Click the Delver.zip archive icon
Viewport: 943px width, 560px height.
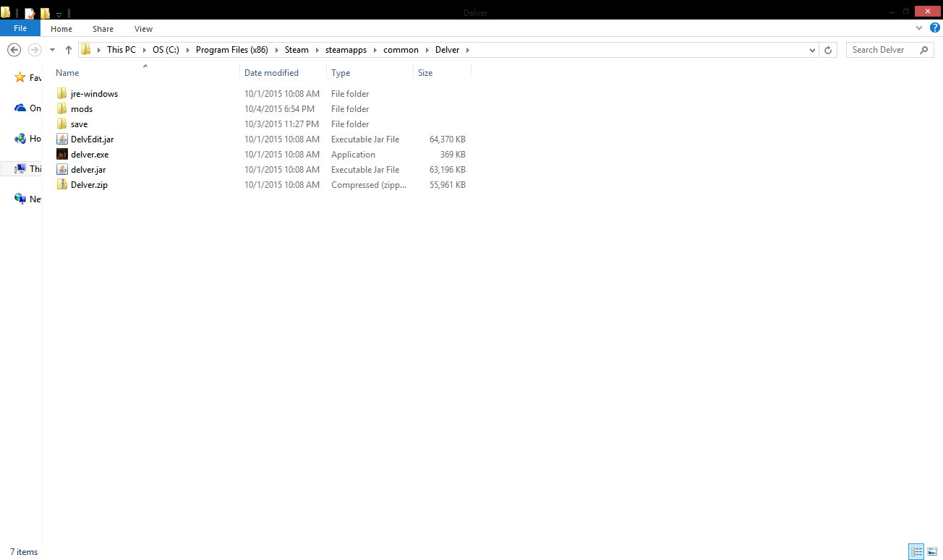(x=61, y=185)
